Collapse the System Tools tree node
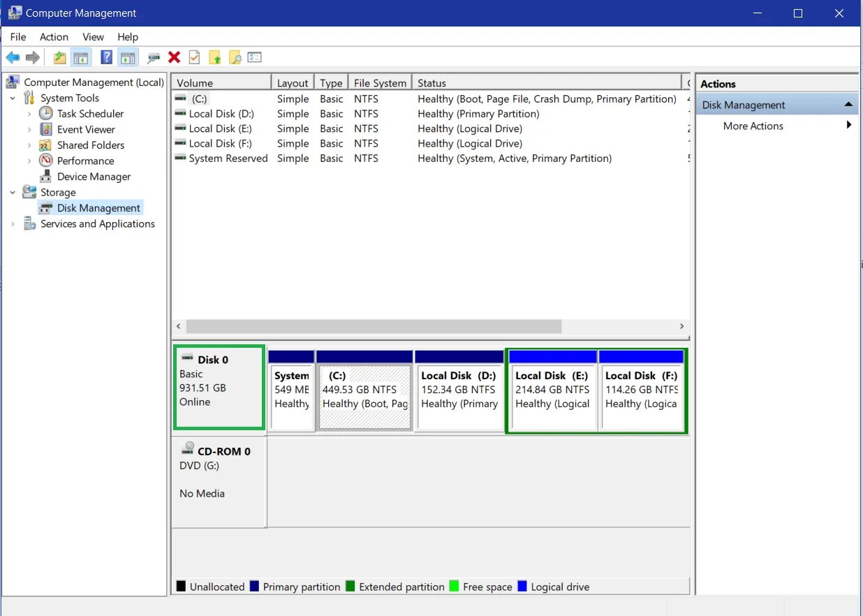The width and height of the screenshot is (863, 616). click(13, 98)
